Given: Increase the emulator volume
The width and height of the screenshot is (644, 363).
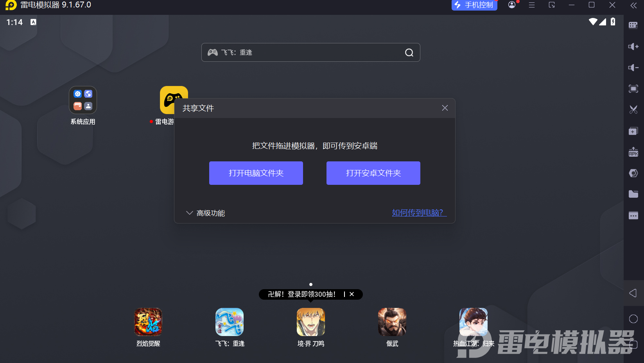Looking at the screenshot, I should (633, 46).
